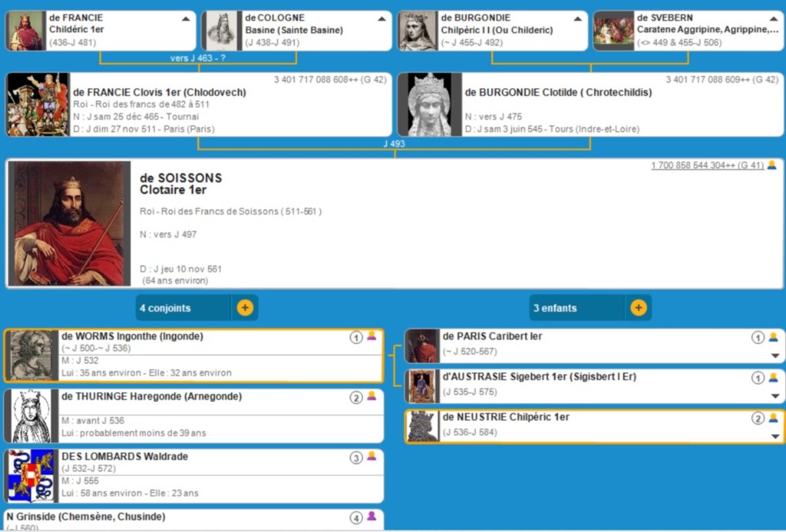The height and width of the screenshot is (532, 786).
Task: Expand descendants of Chilpéric 1er de Neustrie
Action: point(774,437)
